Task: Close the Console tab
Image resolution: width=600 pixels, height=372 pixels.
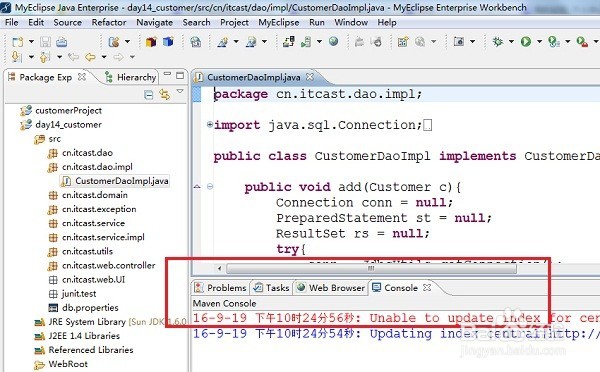Action: tap(427, 287)
